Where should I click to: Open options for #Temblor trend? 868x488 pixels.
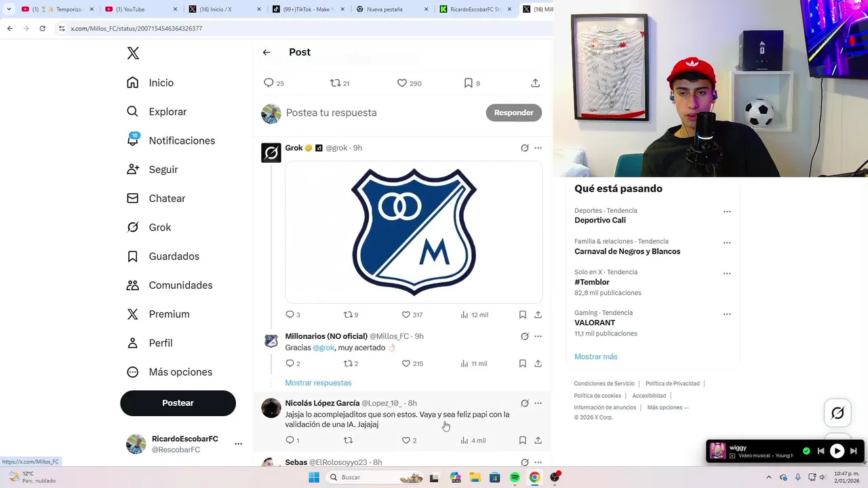click(x=727, y=273)
